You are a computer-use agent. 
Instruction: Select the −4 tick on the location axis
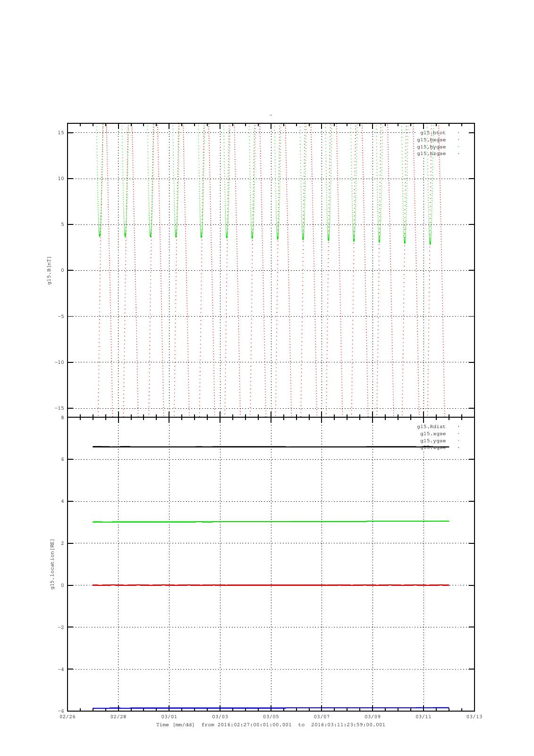tap(61, 670)
